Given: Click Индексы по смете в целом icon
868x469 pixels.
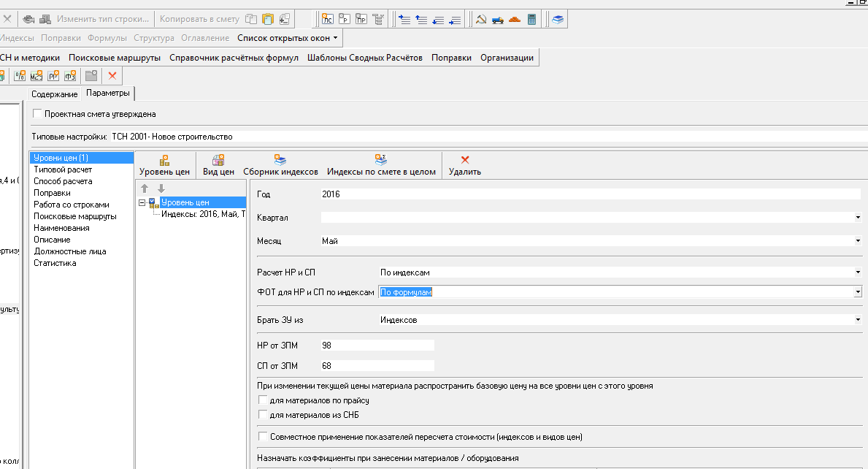Looking at the screenshot, I should (381, 165).
